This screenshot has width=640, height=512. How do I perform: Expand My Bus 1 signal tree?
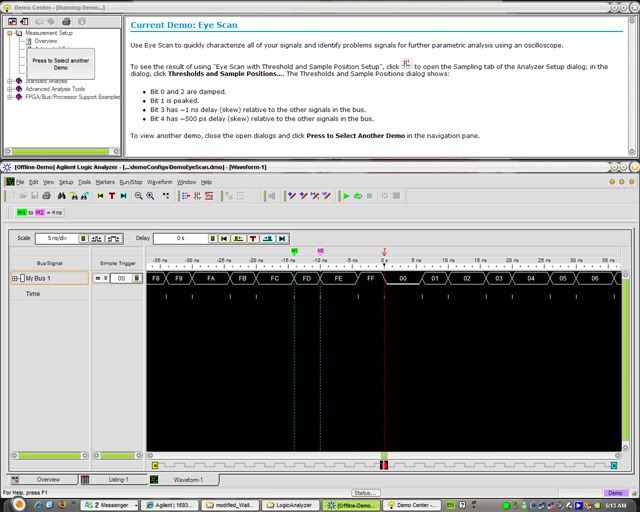pyautogui.click(x=15, y=278)
